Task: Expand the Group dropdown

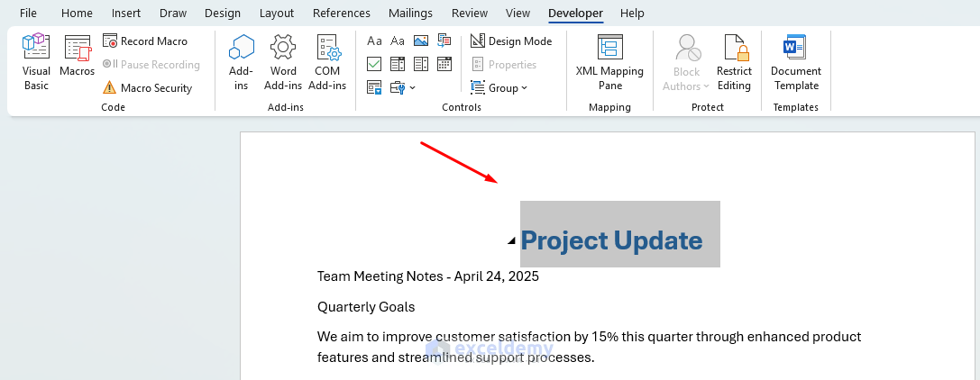Action: (x=499, y=88)
